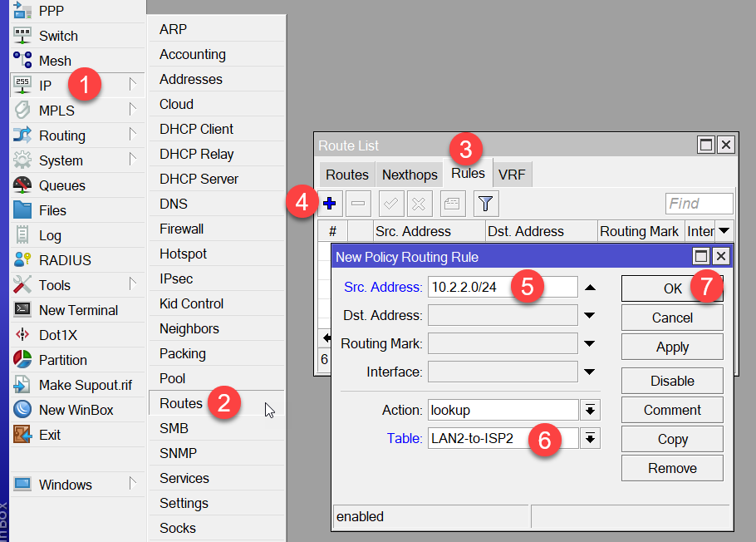Image resolution: width=756 pixels, height=542 pixels.
Task: Click the Partition sidebar item
Action: pos(62,360)
